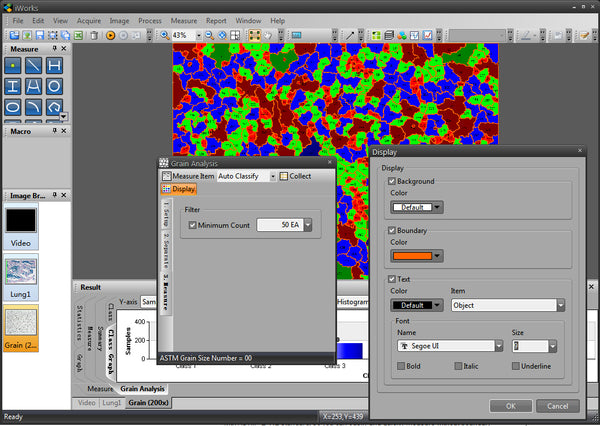Open the 43% zoom level dropdown
The height and width of the screenshot is (426, 600).
click(x=199, y=36)
